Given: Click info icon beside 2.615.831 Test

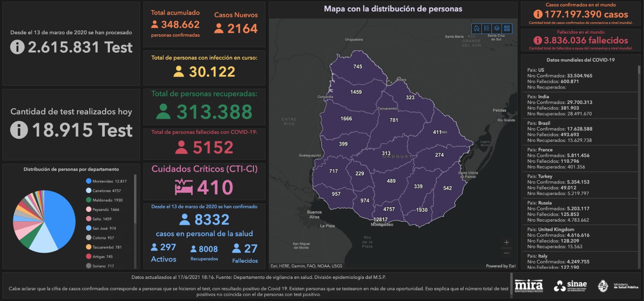Looking at the screenshot, I should pyautogui.click(x=17, y=47).
